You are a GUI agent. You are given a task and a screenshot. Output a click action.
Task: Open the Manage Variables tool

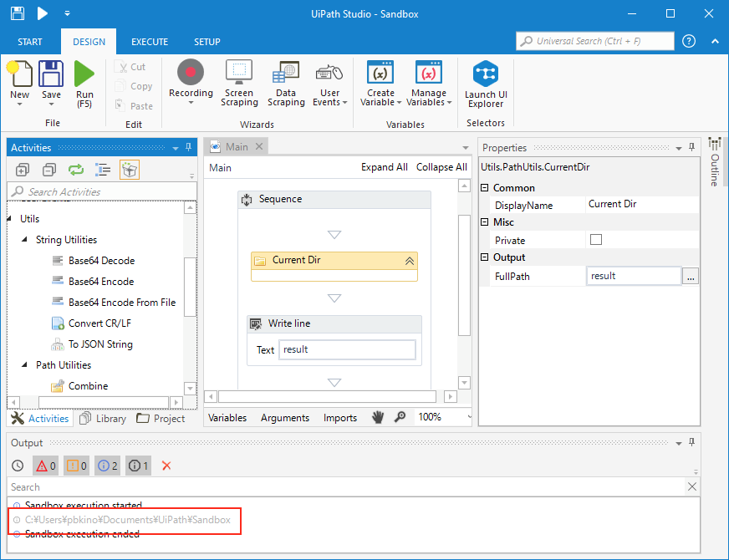click(x=428, y=84)
